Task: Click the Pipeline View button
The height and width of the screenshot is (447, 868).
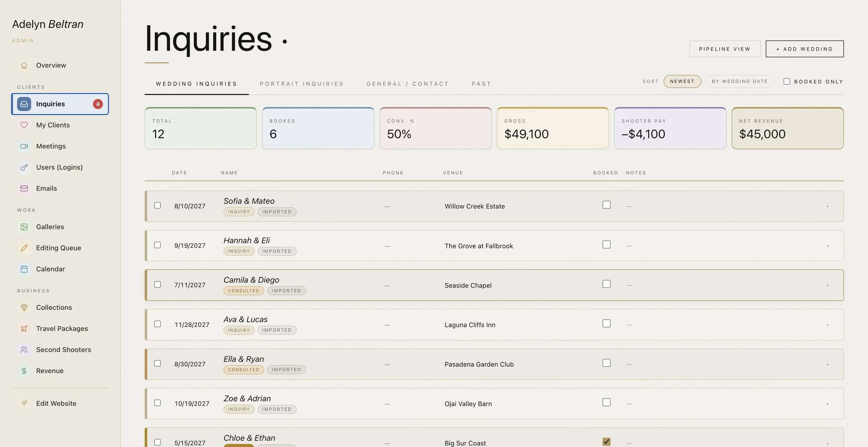Action: point(725,49)
